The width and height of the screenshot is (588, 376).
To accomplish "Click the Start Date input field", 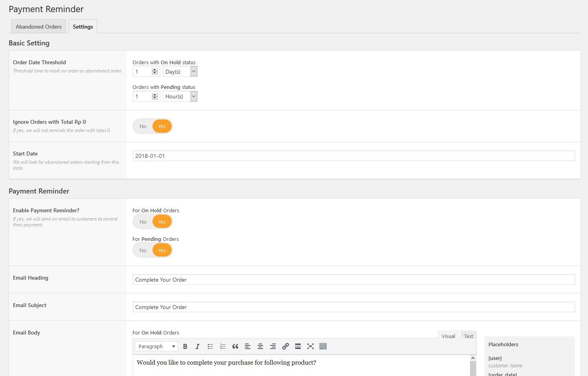I will pos(354,156).
